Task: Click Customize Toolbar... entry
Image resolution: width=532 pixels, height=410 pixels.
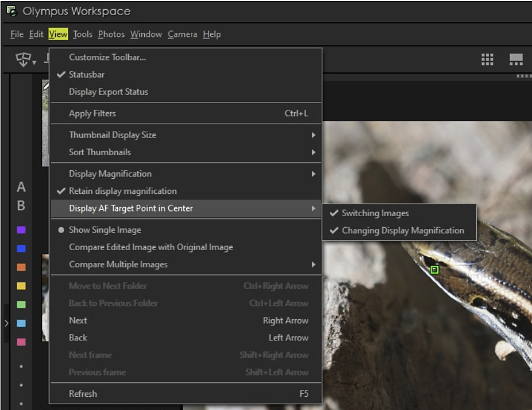Action: (x=107, y=57)
